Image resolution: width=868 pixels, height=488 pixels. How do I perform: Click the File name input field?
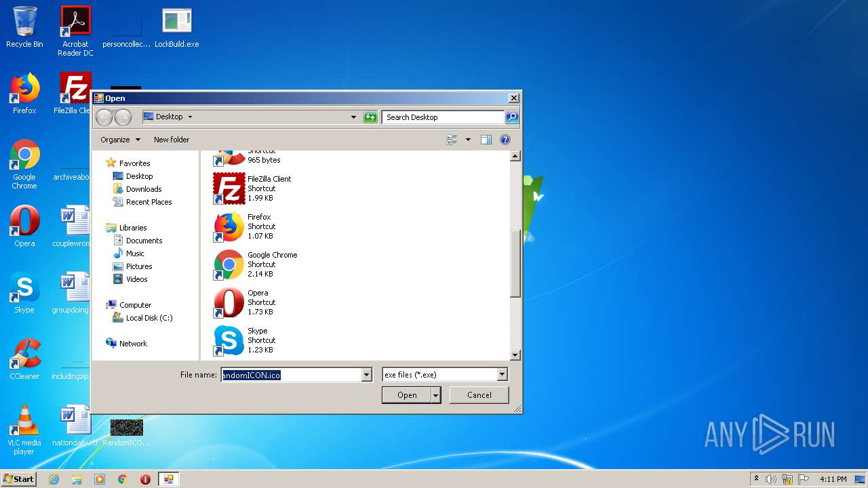292,375
